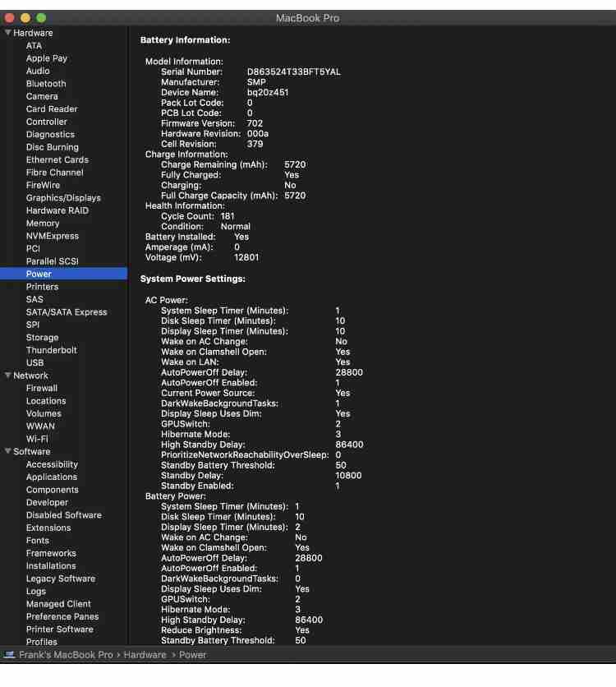Select WWAN under Network
The width and height of the screenshot is (616, 687).
pyautogui.click(x=40, y=426)
